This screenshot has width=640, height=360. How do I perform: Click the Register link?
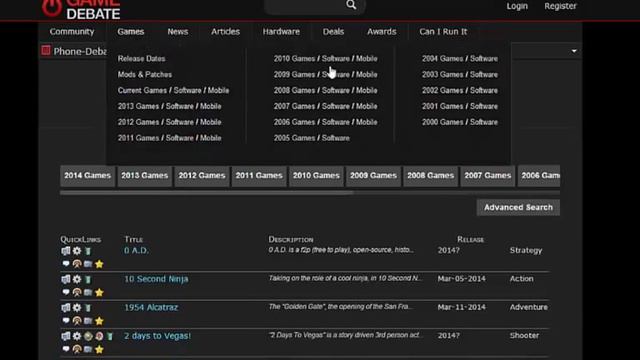[x=560, y=6]
